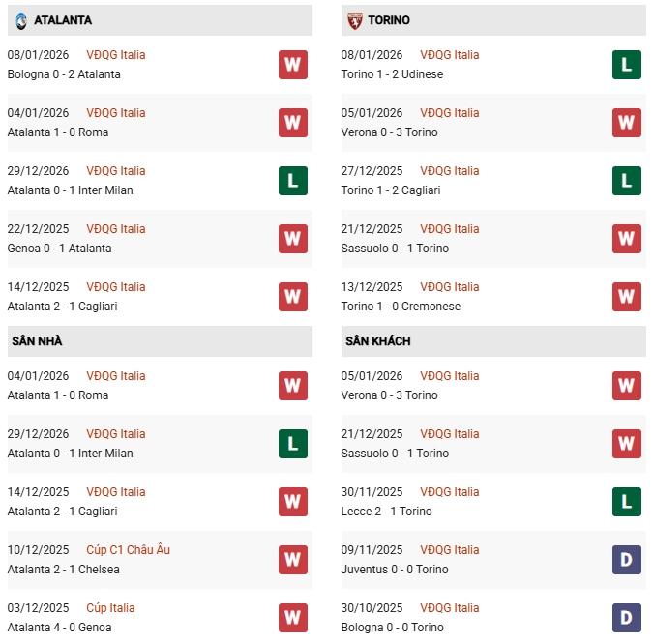Click L badge for Torino 1 - 2 Udinese
This screenshot has width=654, height=644.
coord(627,65)
